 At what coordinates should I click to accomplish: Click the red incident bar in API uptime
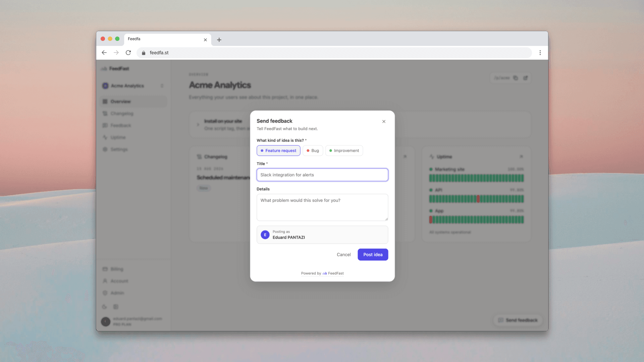[478, 199]
